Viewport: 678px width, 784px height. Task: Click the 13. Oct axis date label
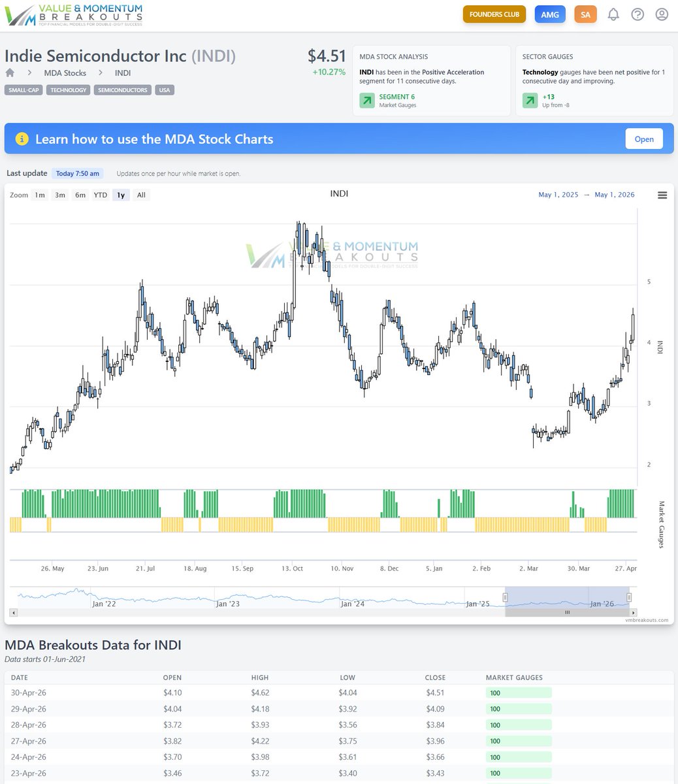(292, 568)
